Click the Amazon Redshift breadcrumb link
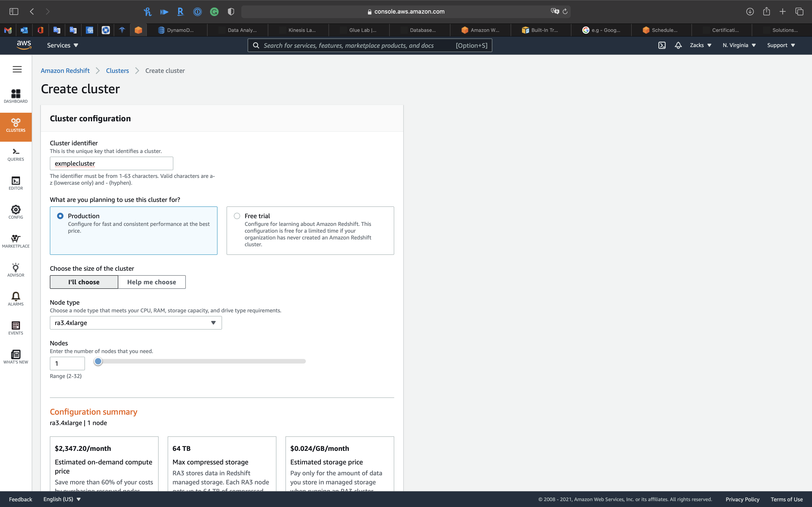Viewport: 812px width, 507px height. [65, 71]
